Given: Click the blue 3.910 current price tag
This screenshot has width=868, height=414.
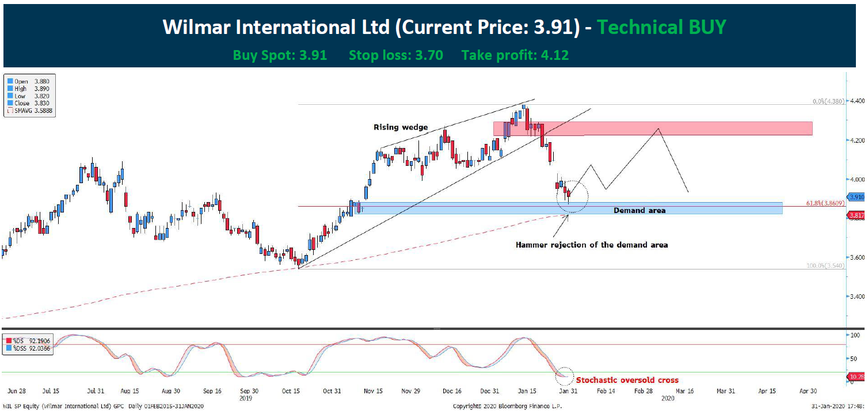Looking at the screenshot, I should (856, 197).
